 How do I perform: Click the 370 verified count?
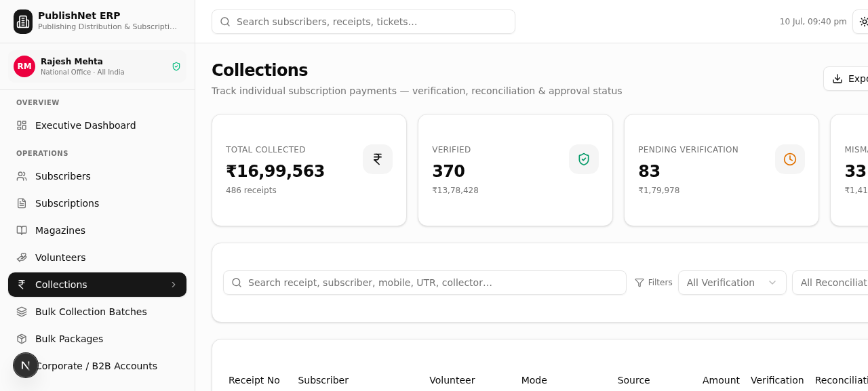tap(448, 171)
